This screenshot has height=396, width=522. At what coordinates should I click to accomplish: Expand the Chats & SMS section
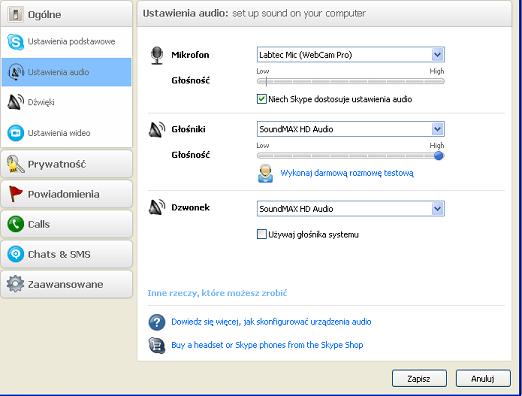pos(67,254)
